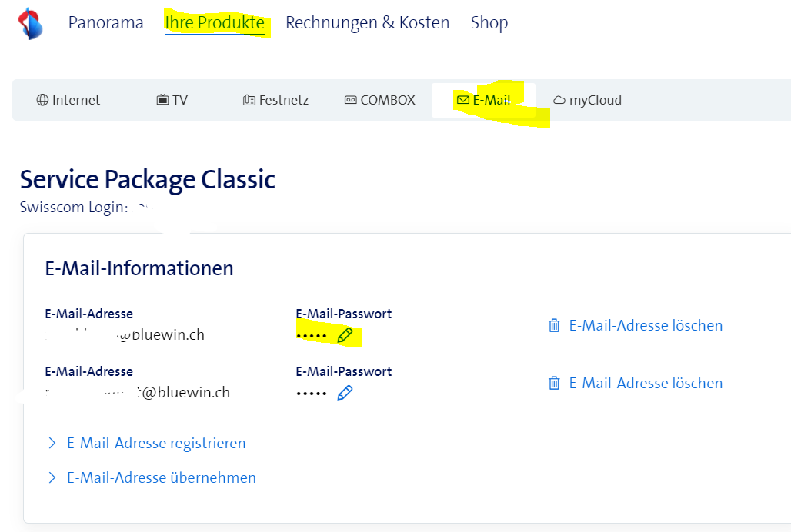Screen dimensions: 791x532
Task: Click first E-Mail-Adresse löschen link
Action: coord(646,325)
